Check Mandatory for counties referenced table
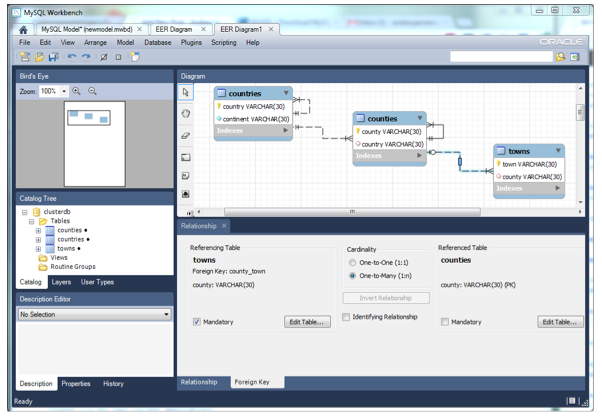 click(445, 322)
